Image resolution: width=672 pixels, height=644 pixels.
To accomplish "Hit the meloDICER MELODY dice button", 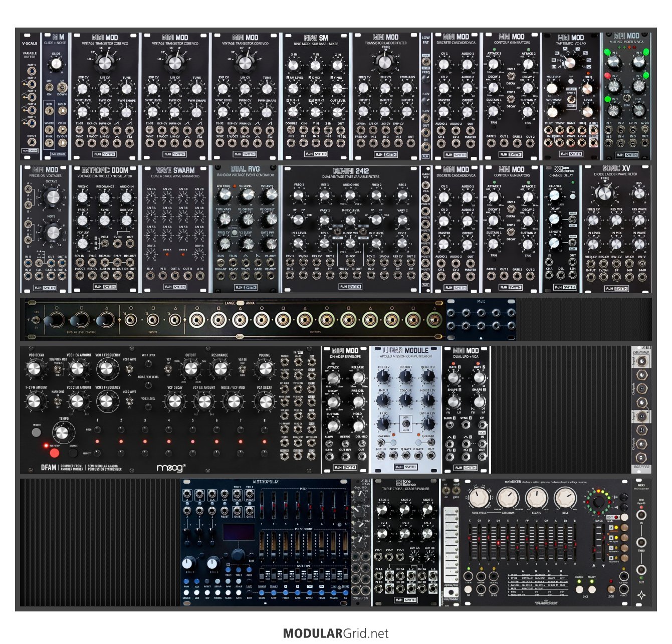I will point(592,590).
